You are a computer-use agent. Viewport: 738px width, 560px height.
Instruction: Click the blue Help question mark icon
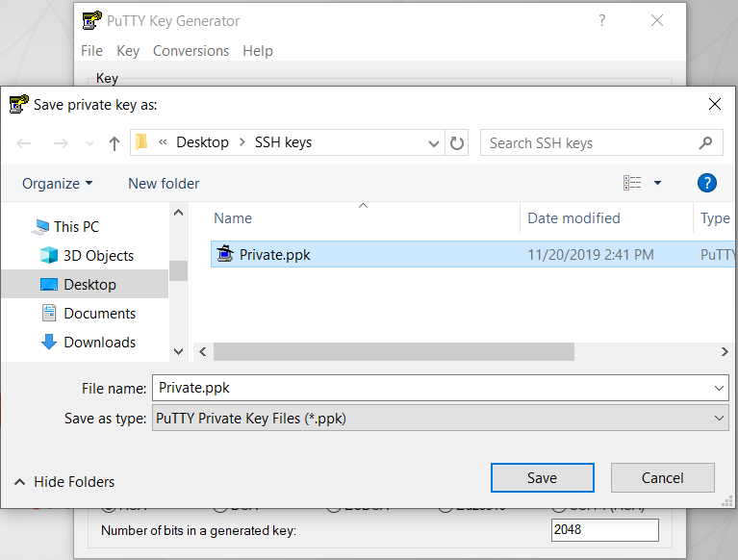click(706, 183)
